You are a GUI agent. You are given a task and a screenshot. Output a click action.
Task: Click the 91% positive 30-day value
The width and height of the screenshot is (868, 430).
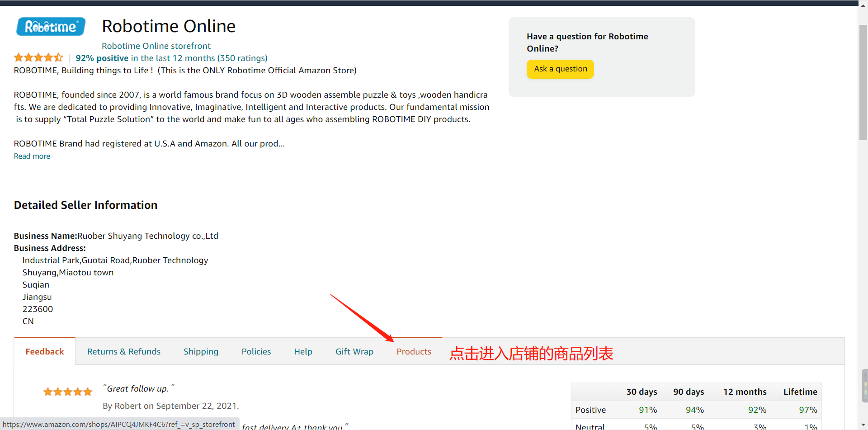[x=648, y=410]
